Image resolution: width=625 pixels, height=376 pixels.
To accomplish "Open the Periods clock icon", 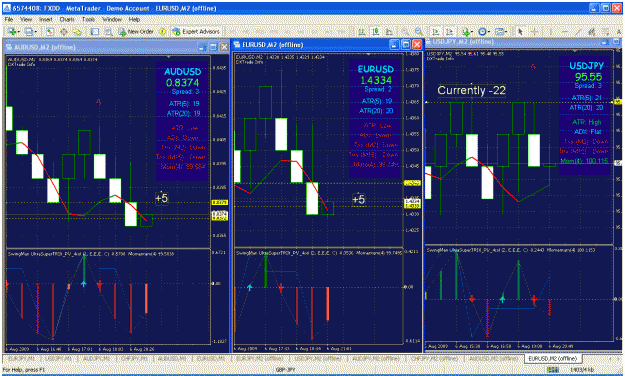I will 482,31.
